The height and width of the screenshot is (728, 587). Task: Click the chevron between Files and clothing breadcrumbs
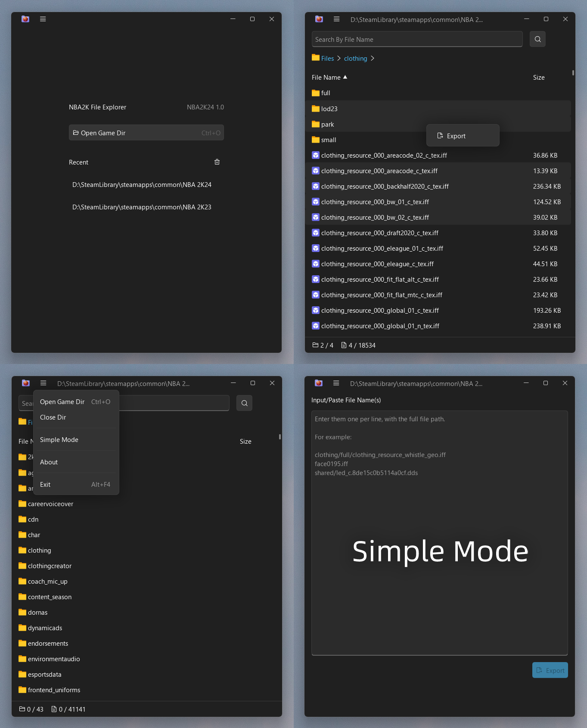click(339, 59)
